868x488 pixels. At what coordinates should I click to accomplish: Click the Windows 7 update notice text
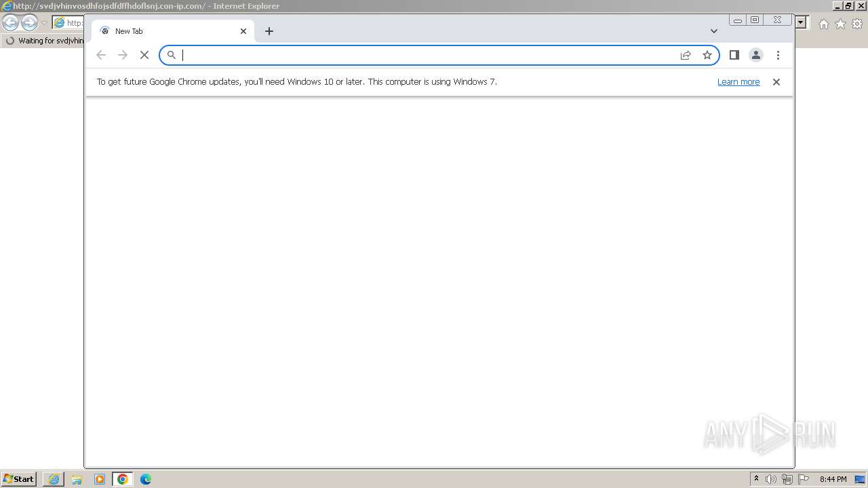(x=296, y=82)
